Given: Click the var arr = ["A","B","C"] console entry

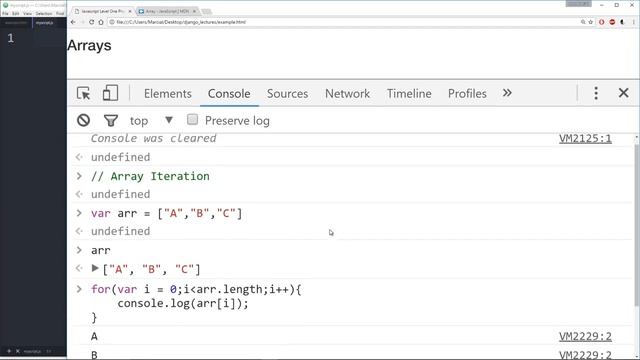Looking at the screenshot, I should [x=167, y=213].
